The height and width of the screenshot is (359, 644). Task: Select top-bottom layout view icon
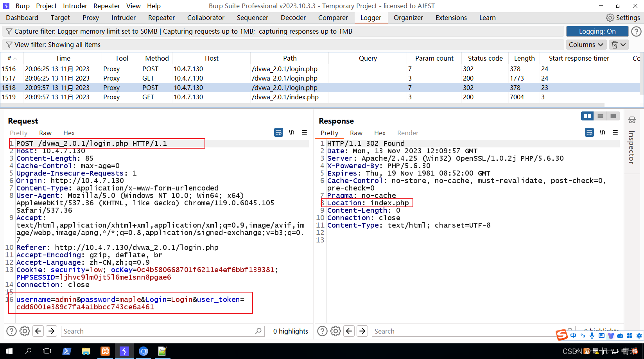point(600,116)
